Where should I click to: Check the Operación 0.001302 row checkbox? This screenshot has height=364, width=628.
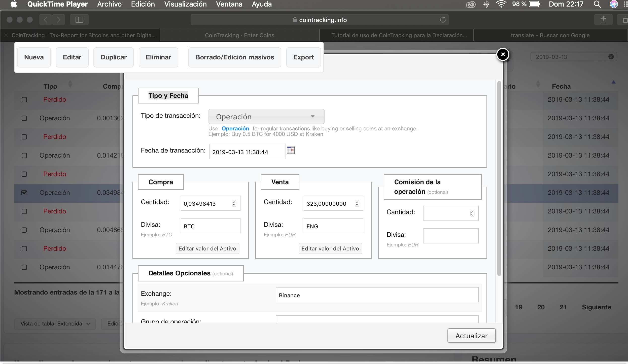(x=24, y=118)
